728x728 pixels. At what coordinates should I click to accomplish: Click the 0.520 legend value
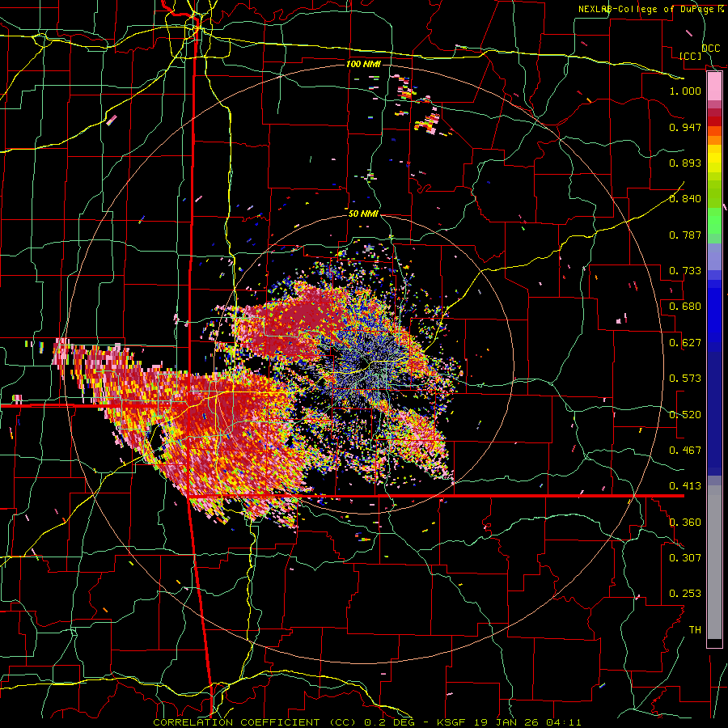(x=685, y=415)
